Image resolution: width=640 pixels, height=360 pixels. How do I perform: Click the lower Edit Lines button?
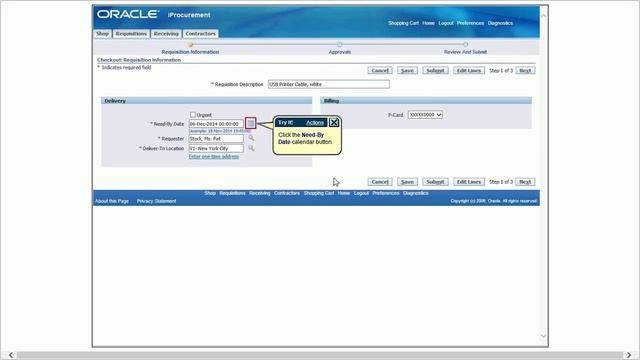[469, 182]
